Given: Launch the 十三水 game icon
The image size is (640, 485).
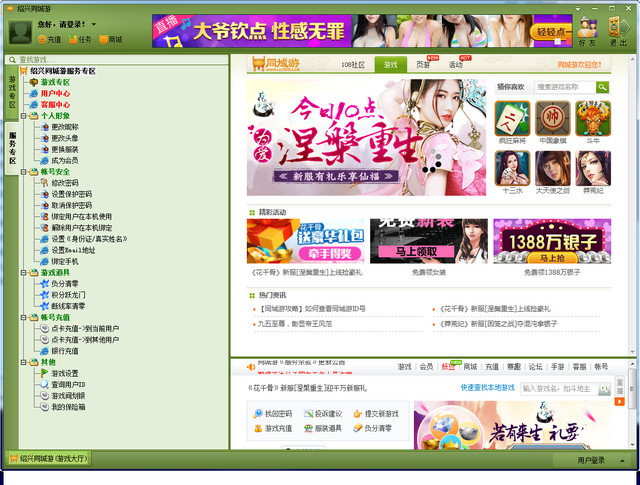Looking at the screenshot, I should pos(512,168).
